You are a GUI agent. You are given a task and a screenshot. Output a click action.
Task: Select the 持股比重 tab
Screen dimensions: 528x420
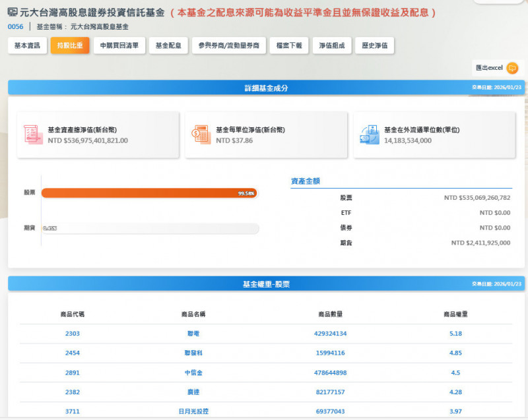70,45
